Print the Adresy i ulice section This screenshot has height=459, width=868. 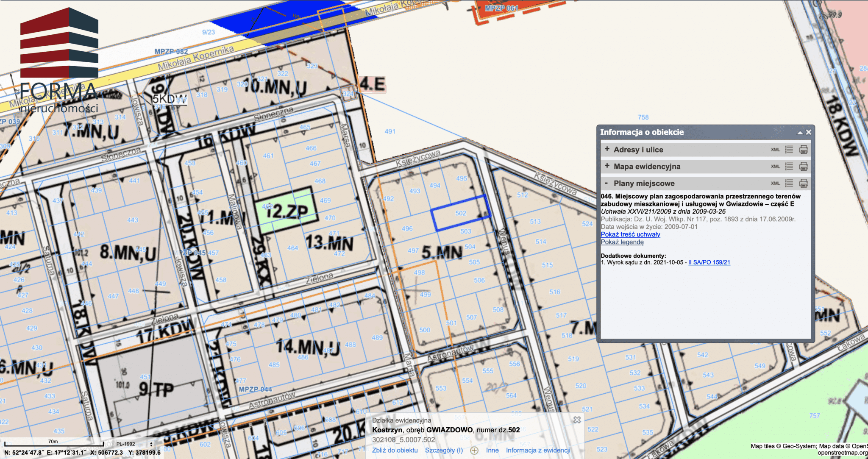click(803, 150)
